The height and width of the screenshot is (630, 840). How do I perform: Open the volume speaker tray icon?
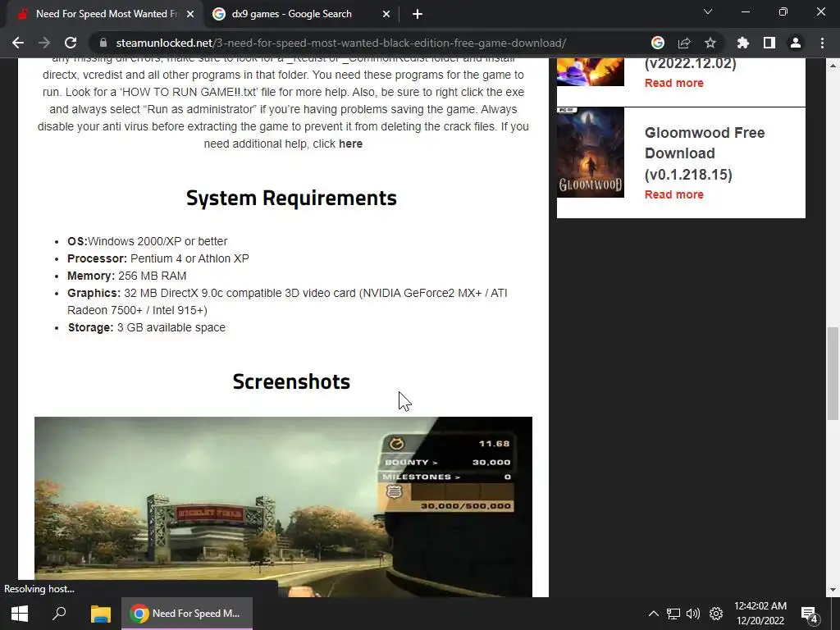(x=693, y=614)
